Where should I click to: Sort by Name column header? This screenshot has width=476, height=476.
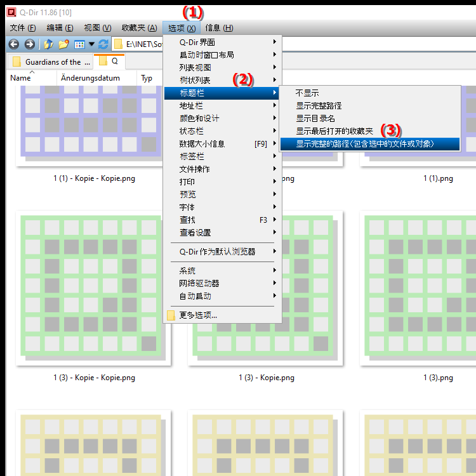pyautogui.click(x=32, y=78)
